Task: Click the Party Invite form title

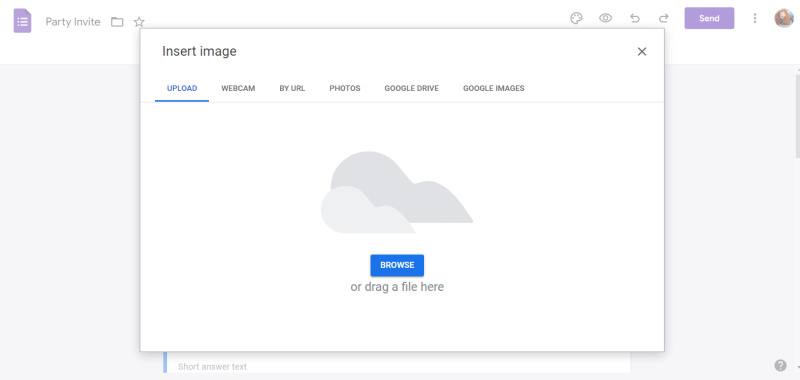Action: (73, 22)
